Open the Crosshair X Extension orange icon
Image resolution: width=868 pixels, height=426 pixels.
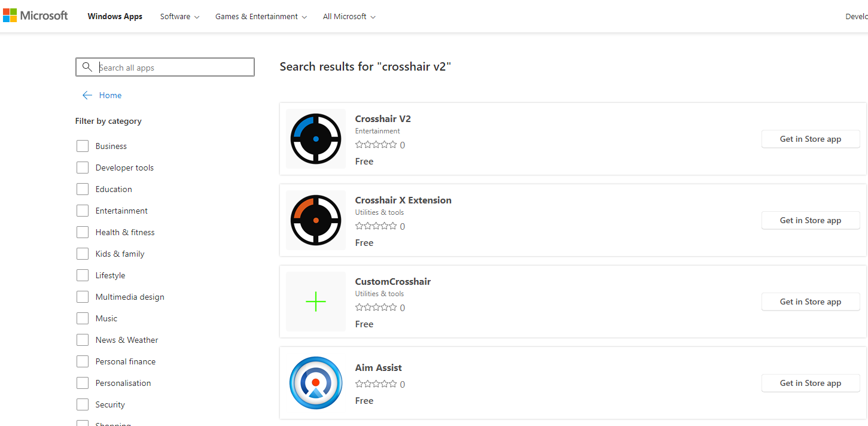tap(316, 220)
